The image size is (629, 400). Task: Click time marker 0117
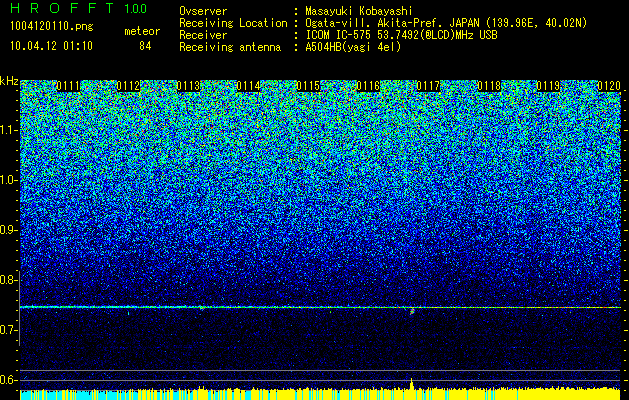428,86
